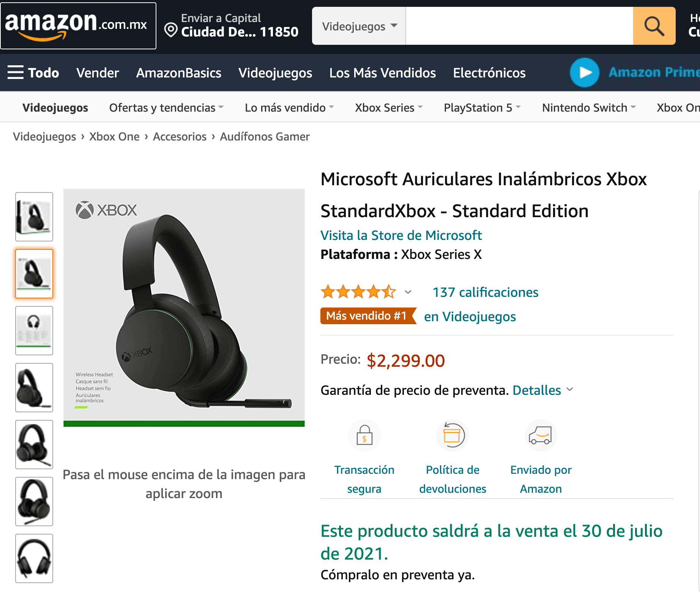Expand the Detalles presale guarantee link

pos(543,390)
